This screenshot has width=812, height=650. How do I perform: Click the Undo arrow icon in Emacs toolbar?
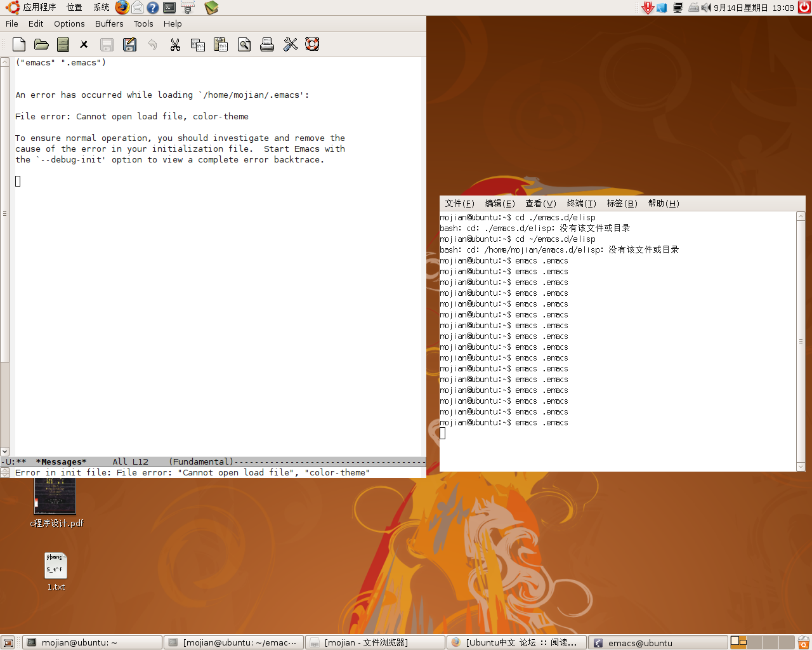pos(152,44)
